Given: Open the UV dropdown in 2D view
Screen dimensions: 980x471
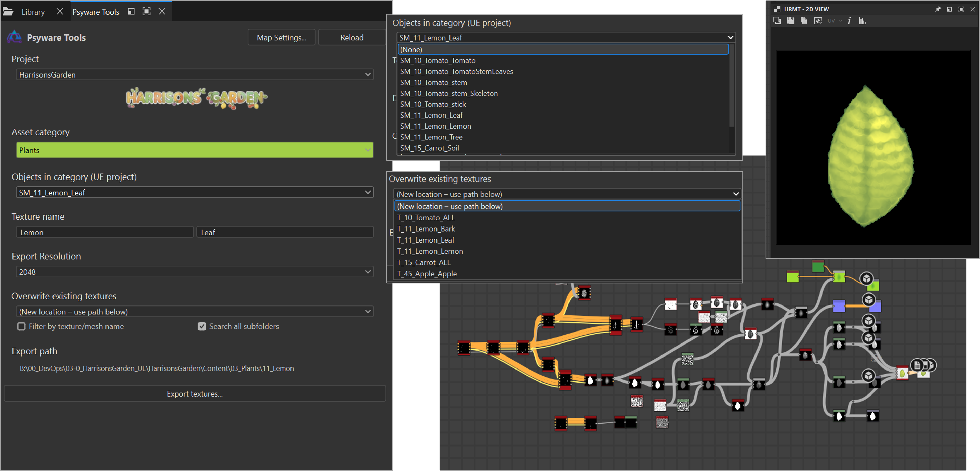Looking at the screenshot, I should 834,21.
